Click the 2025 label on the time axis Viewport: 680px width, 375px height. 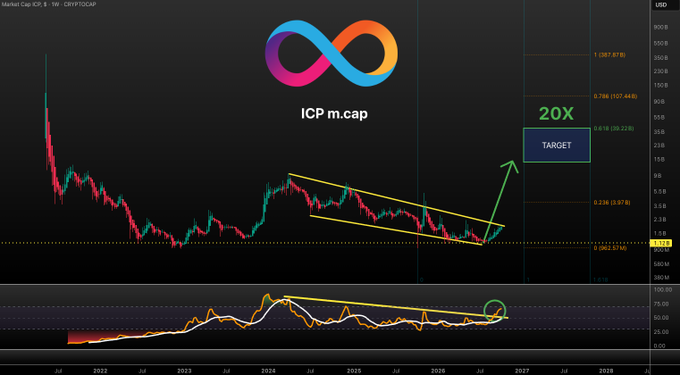point(354,371)
